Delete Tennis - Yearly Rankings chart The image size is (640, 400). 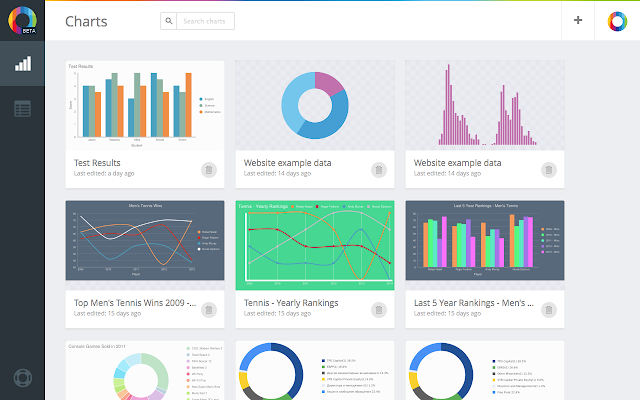click(x=379, y=310)
